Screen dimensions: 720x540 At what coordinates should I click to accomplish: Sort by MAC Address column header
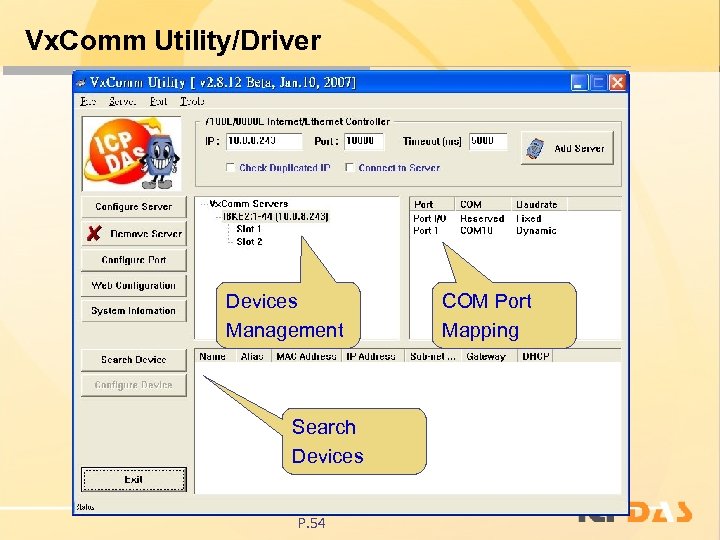point(306,356)
